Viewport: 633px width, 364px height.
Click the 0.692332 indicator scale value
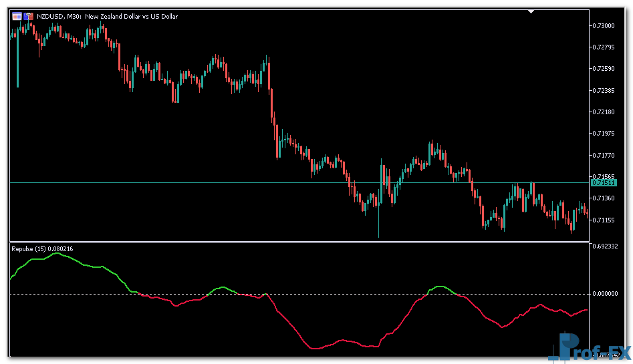(606, 246)
